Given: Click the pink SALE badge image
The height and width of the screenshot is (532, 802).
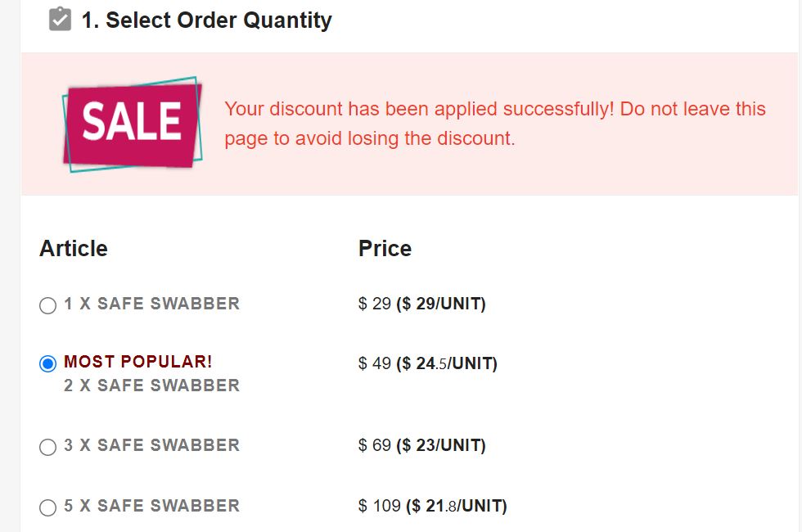Looking at the screenshot, I should point(133,124).
